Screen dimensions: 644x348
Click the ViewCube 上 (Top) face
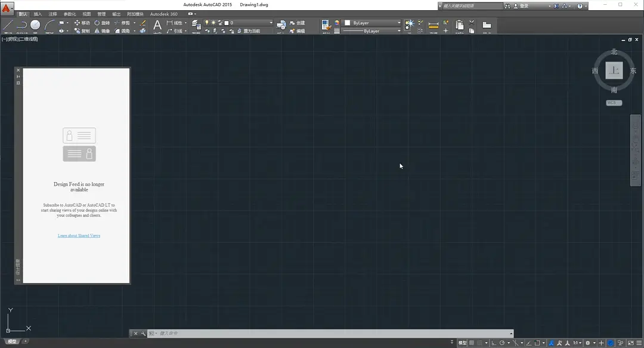(x=614, y=70)
